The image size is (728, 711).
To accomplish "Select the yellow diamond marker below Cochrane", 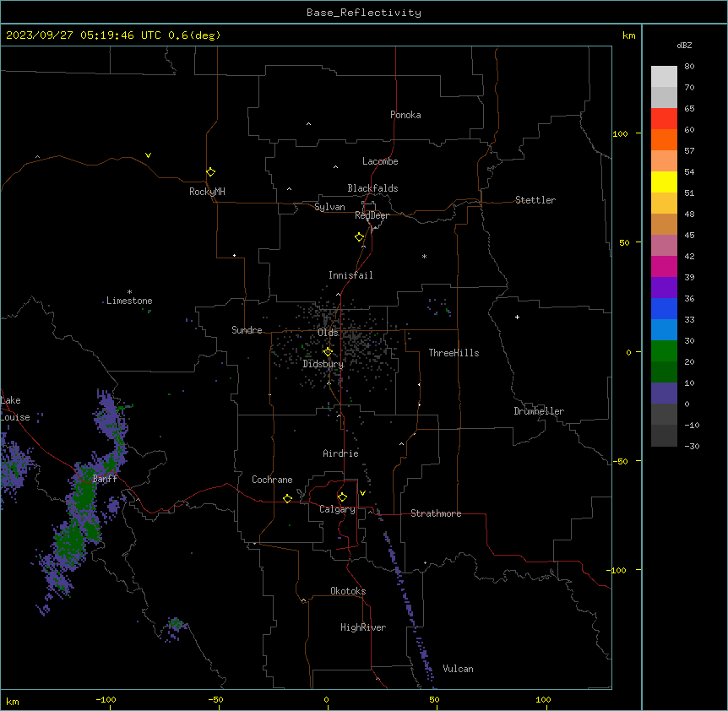I will tap(287, 498).
